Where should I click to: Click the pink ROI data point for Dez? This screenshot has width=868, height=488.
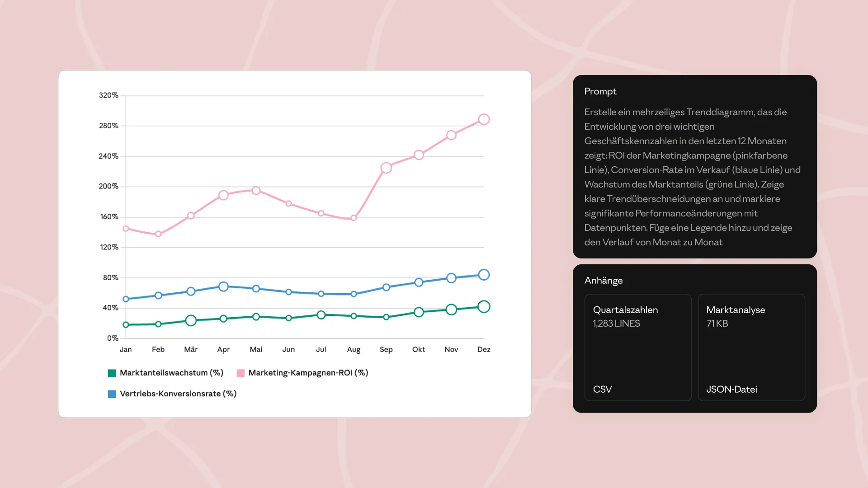483,119
